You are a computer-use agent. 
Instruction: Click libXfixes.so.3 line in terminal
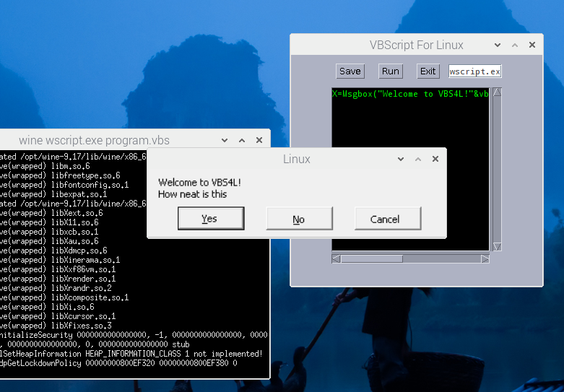56,326
